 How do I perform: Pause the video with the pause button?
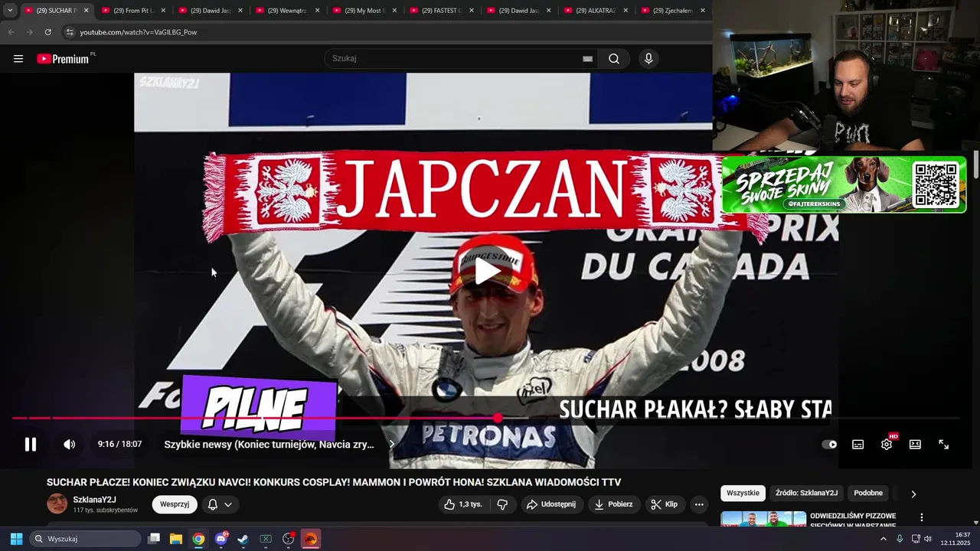(31, 444)
